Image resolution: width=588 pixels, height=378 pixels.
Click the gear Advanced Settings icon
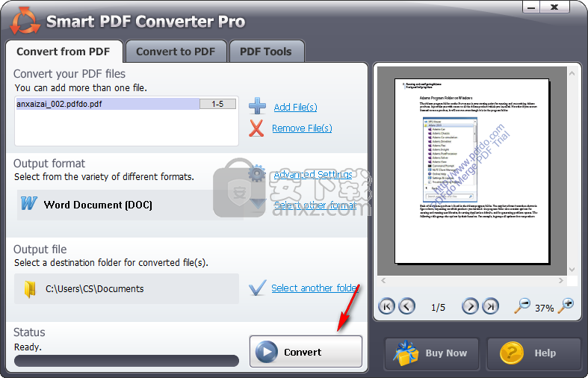click(257, 173)
